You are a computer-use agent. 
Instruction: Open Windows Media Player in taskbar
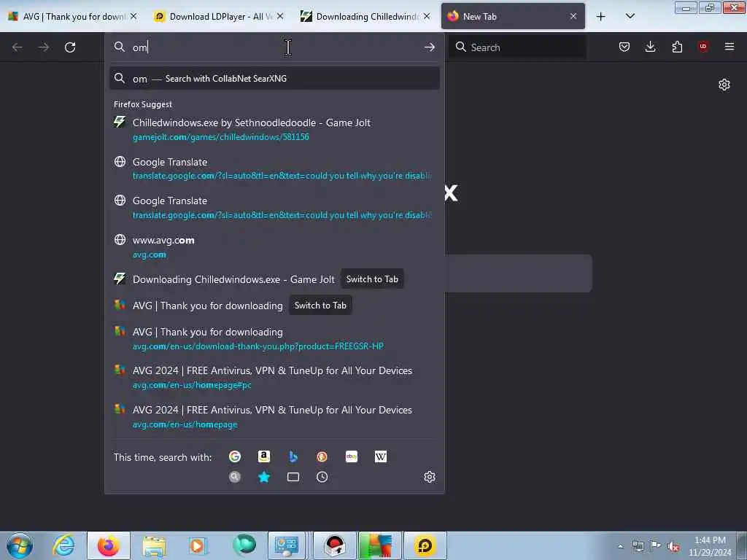[198, 545]
